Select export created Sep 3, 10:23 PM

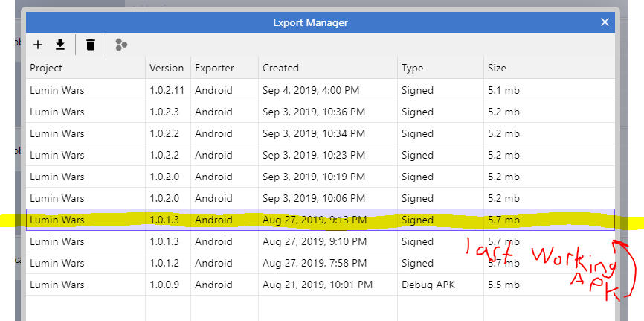[321, 155]
